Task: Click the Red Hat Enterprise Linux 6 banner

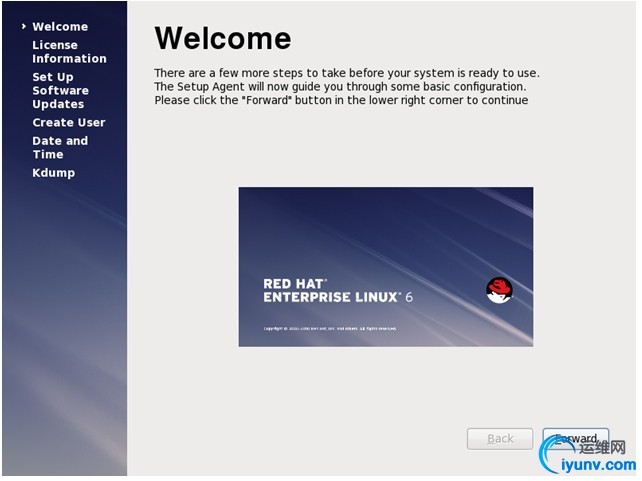Action: (x=386, y=267)
